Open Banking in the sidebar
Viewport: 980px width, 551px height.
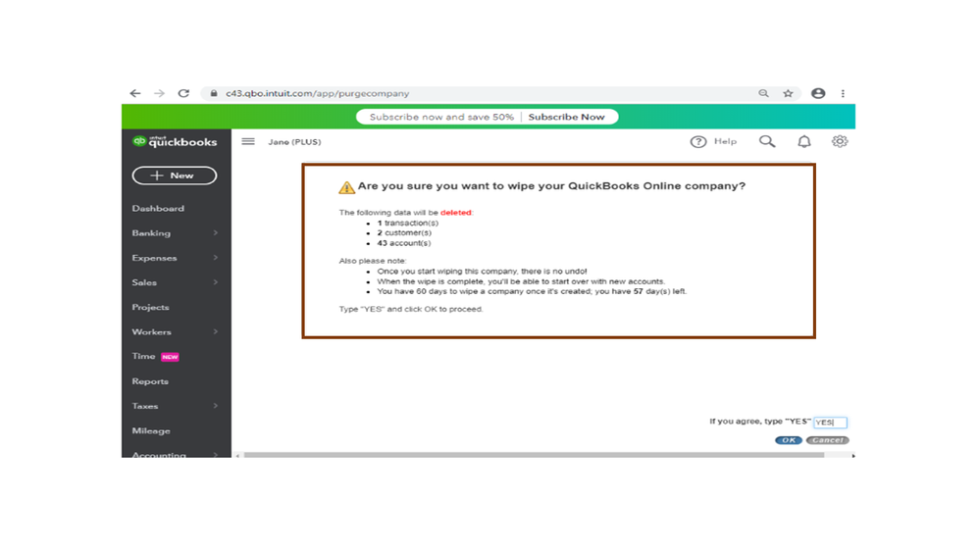point(151,233)
